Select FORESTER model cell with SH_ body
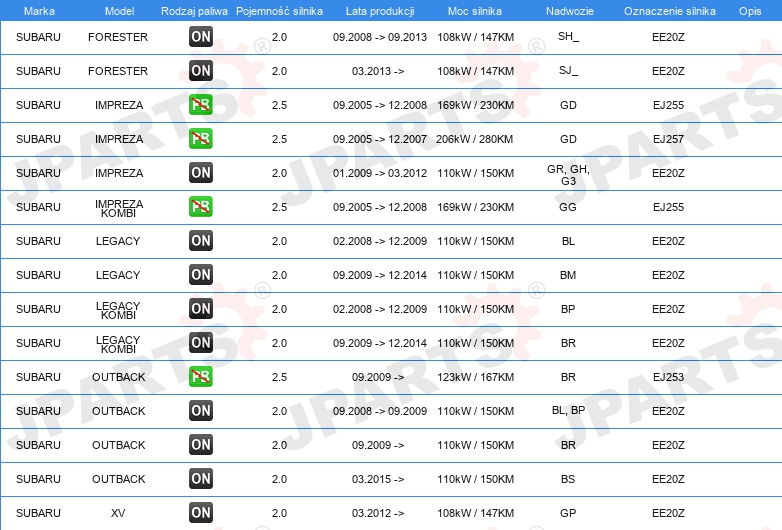782x530 pixels. (118, 37)
